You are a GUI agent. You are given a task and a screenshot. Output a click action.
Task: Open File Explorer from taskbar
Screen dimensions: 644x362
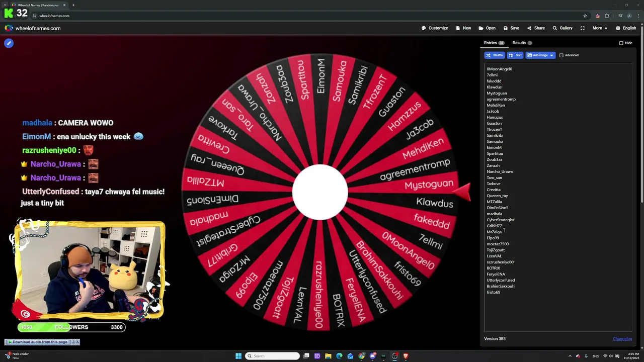[x=328, y=356]
